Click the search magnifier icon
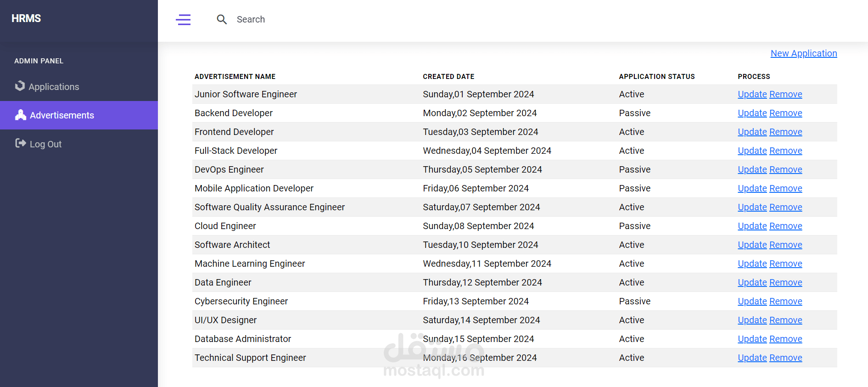 [222, 19]
